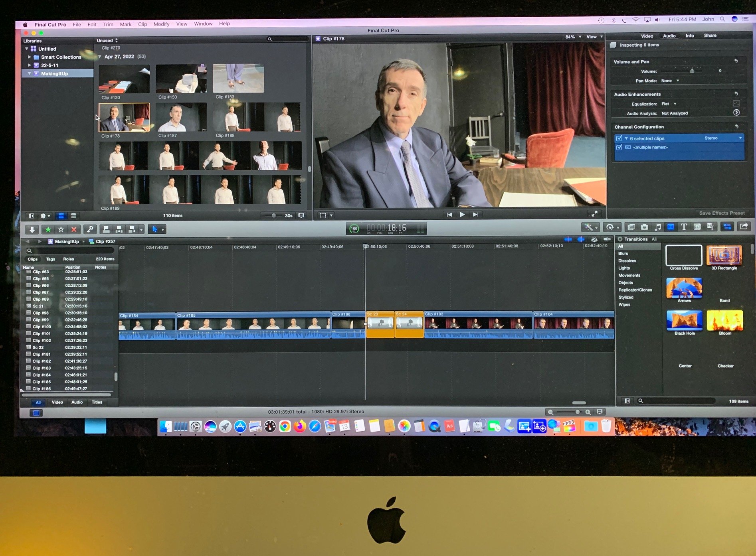Click the Import Media down-arrow button
The image size is (756, 556).
(x=32, y=229)
